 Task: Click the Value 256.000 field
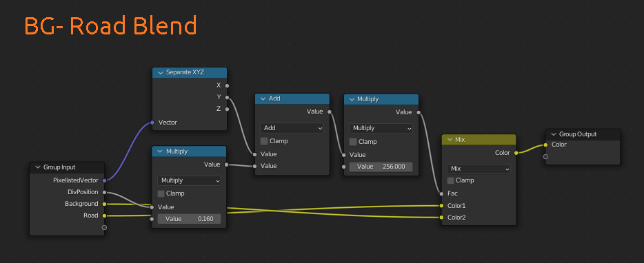coord(381,167)
